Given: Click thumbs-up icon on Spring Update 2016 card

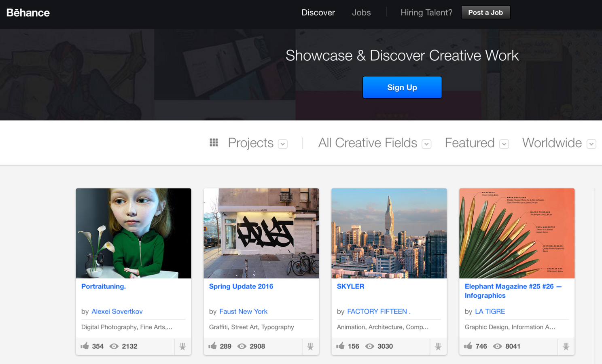Looking at the screenshot, I should click(212, 346).
